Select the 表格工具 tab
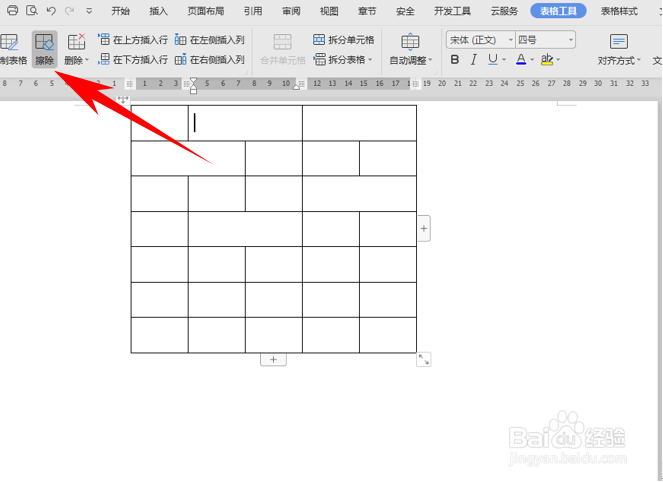Viewport: 663px width, 482px height. coord(558,11)
